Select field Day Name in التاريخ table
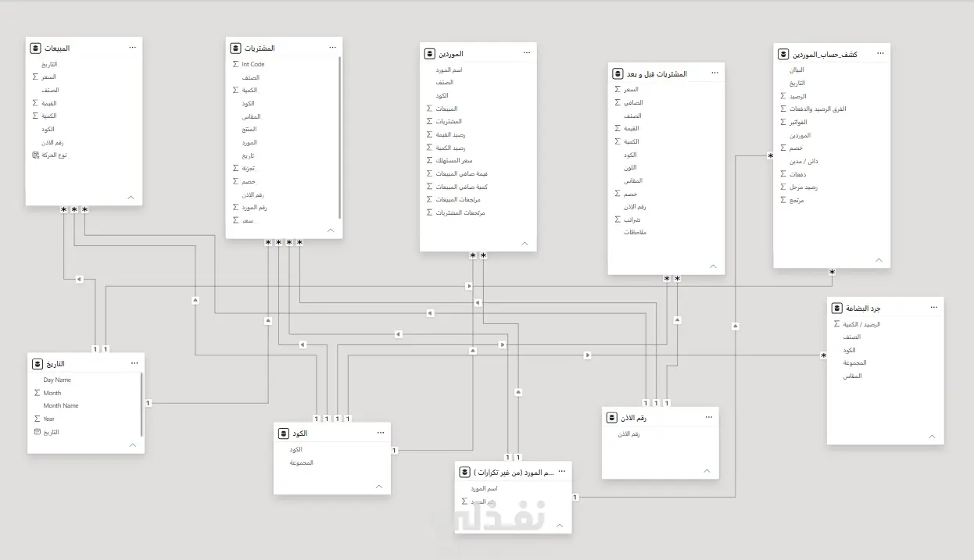 tap(57, 380)
